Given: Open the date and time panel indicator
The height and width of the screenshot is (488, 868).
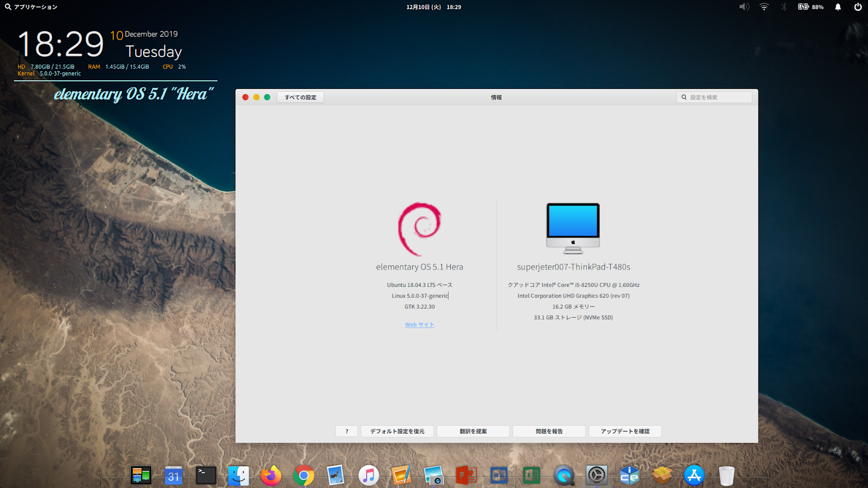Looking at the screenshot, I should click(433, 7).
